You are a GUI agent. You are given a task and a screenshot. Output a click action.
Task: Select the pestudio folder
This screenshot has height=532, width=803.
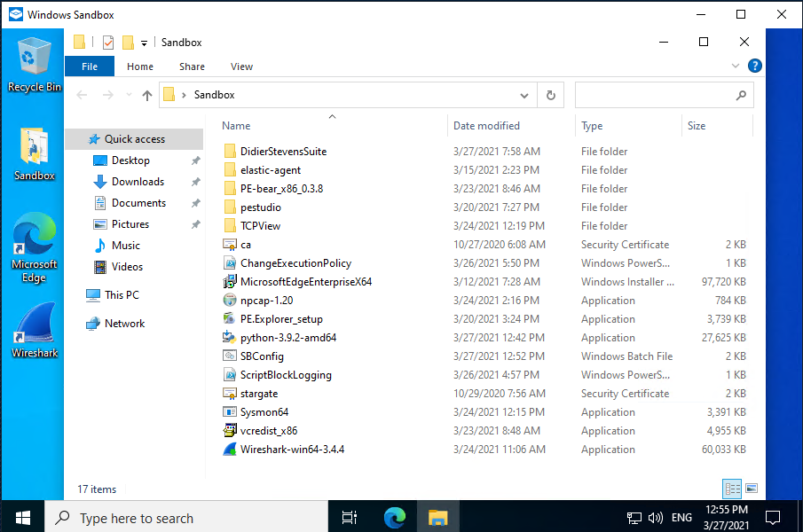tap(261, 207)
